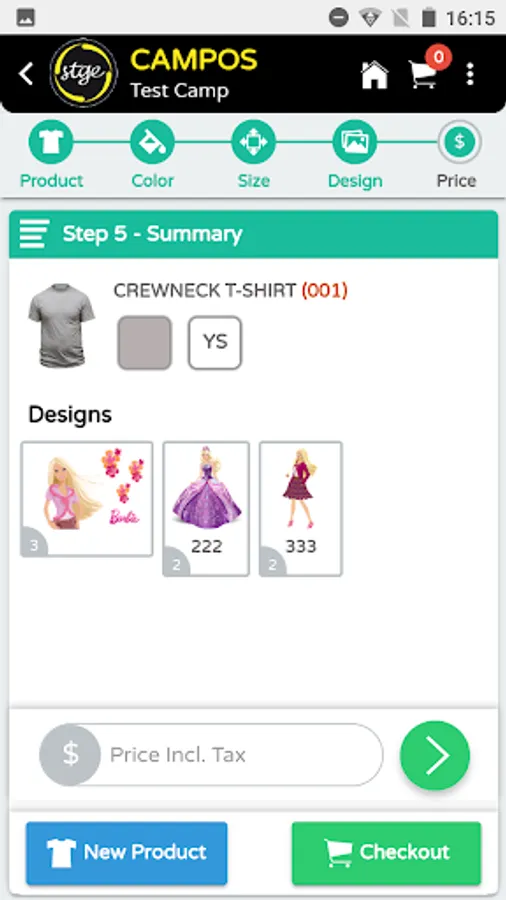Image resolution: width=506 pixels, height=900 pixels.
Task: Tap the stge circular logo
Action: click(x=83, y=73)
